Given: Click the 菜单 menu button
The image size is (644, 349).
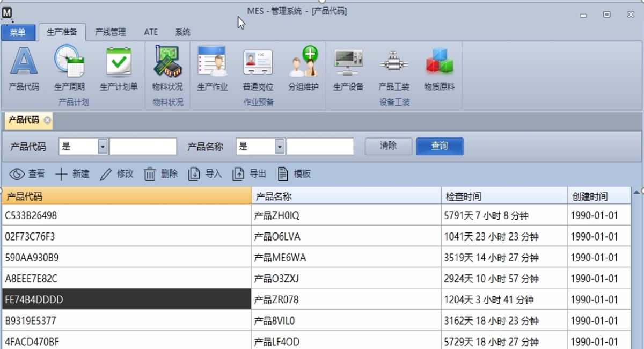Looking at the screenshot, I should tap(18, 33).
